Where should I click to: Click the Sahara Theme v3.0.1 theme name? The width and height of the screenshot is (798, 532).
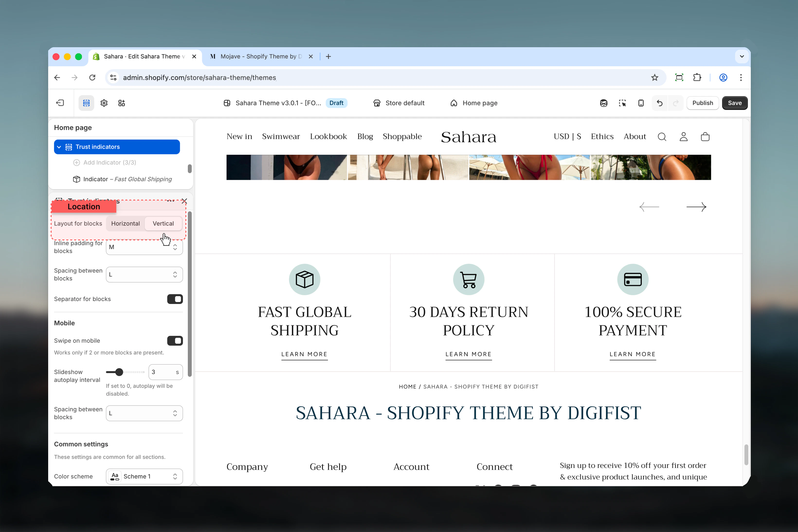point(278,103)
